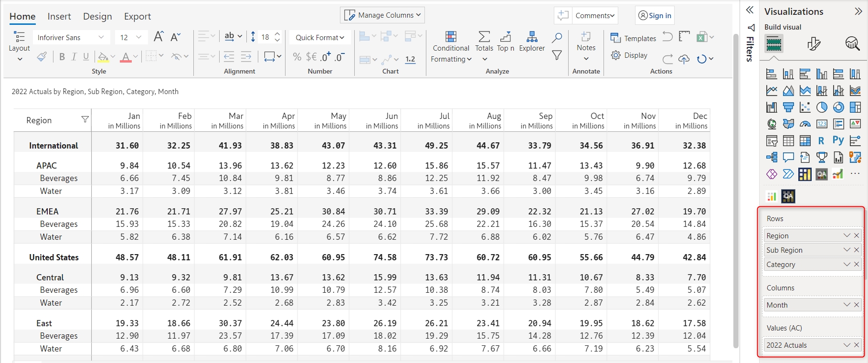
Task: Remove the Month field from Columns
Action: click(x=857, y=305)
